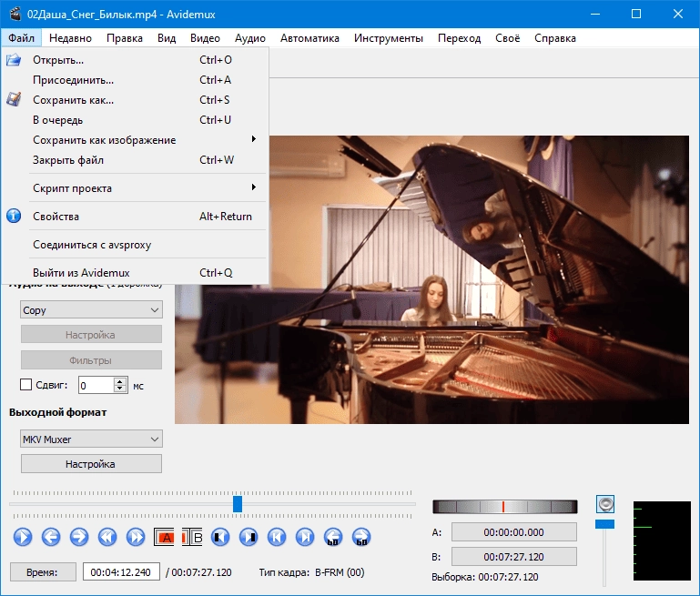Image resolution: width=700 pixels, height=596 pixels.
Task: Click the audio level meter display
Action: 662,541
